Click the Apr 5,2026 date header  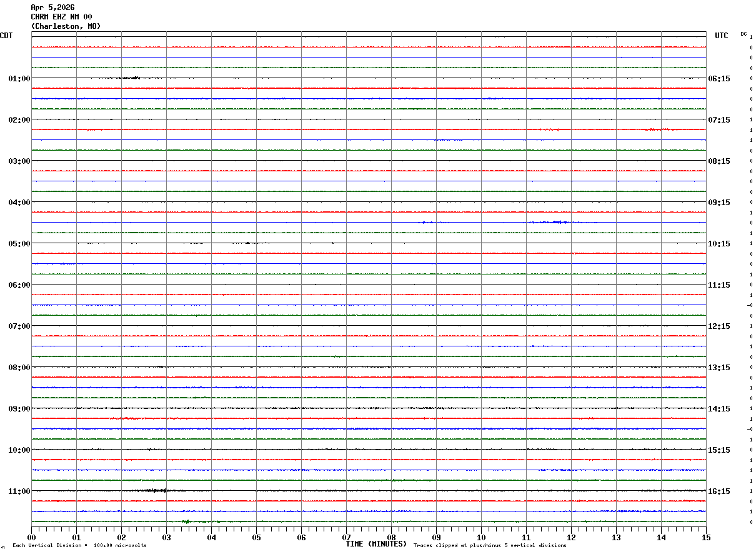(52, 8)
